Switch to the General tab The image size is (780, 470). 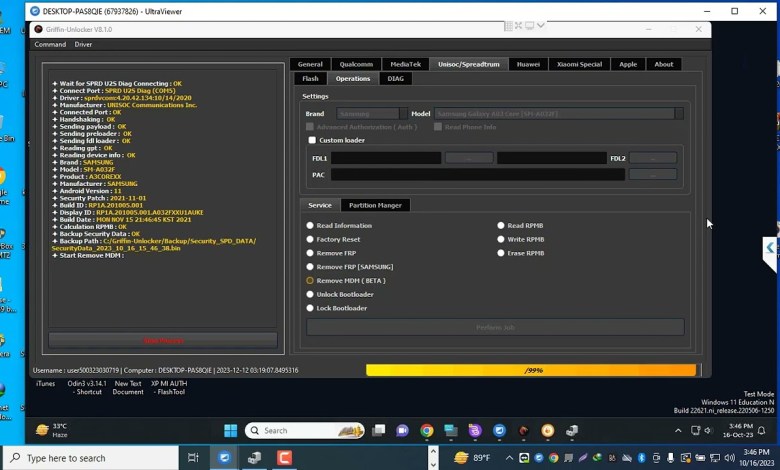tap(310, 64)
